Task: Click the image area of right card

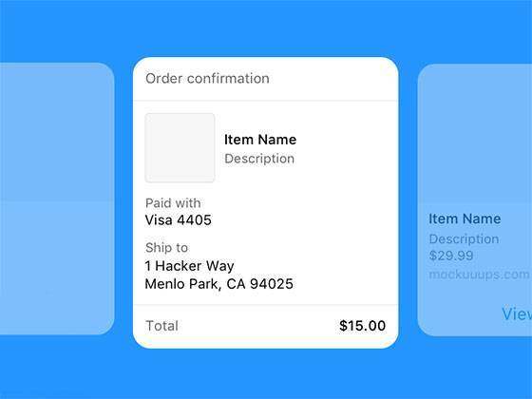Action: tap(475, 134)
